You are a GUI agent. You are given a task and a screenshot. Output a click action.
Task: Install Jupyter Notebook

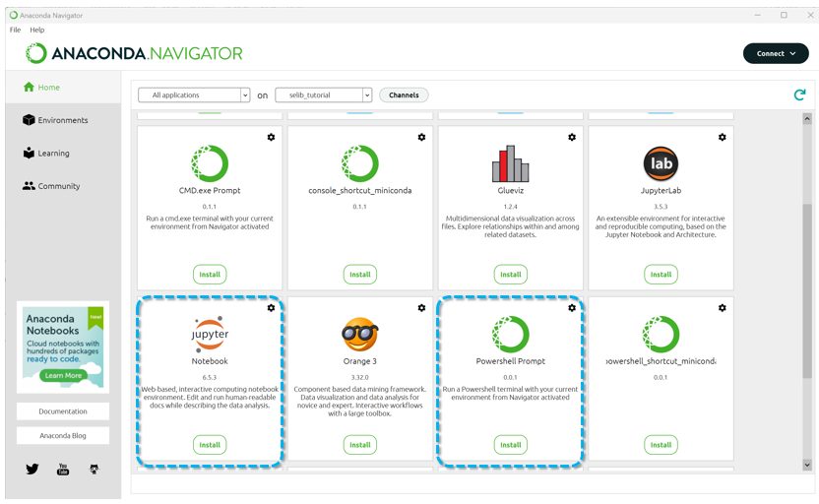210,445
